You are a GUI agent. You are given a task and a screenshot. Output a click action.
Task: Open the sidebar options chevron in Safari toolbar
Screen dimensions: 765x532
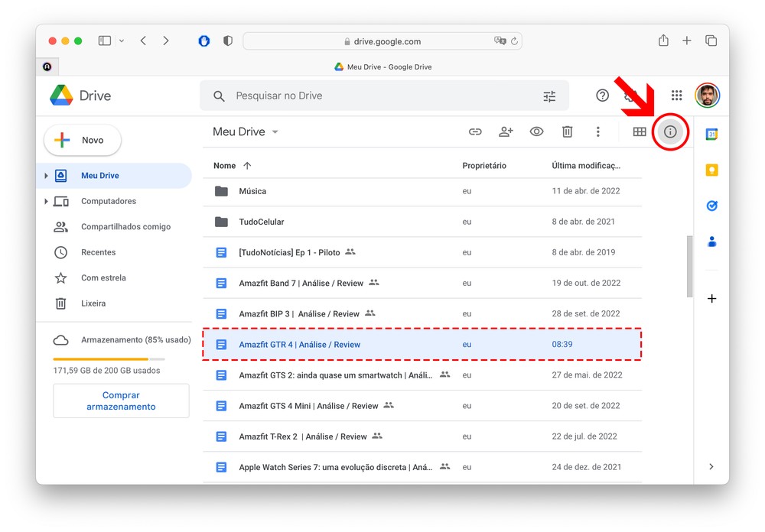tap(122, 41)
